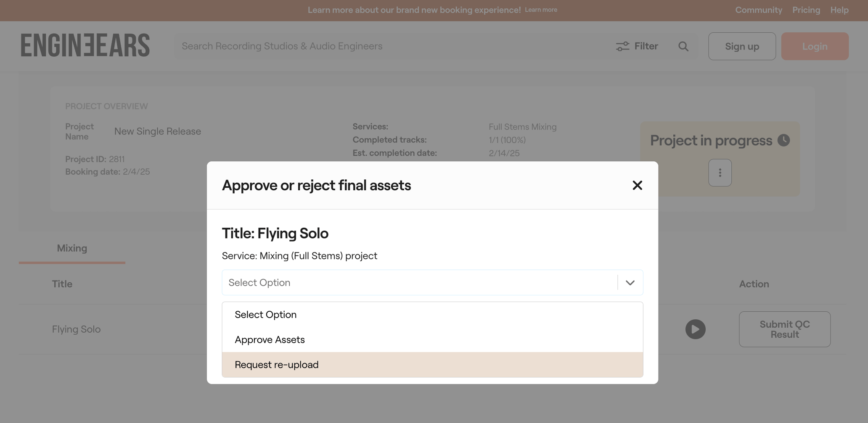Click the Sign up button
Screen dimensions: 868x423
tap(741, 46)
